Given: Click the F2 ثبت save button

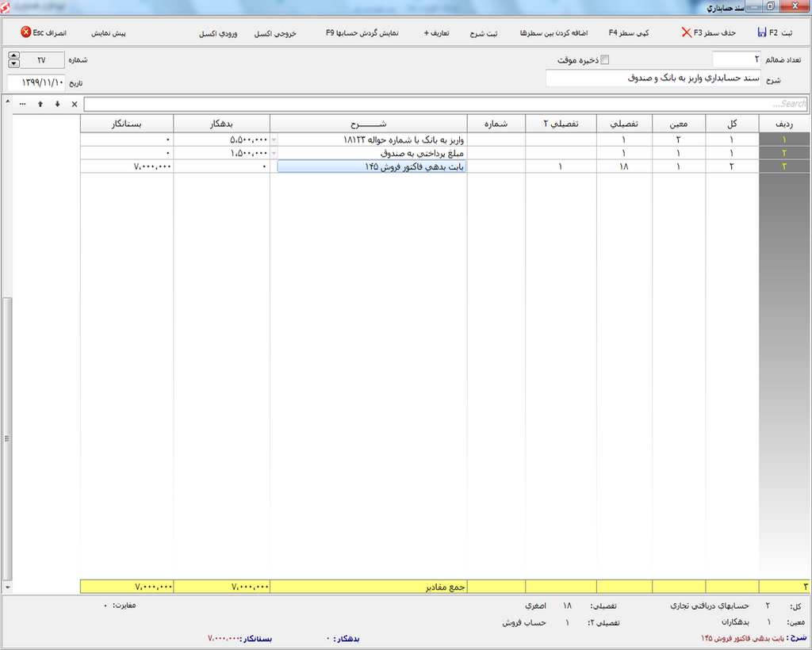Looking at the screenshot, I should tap(774, 32).
